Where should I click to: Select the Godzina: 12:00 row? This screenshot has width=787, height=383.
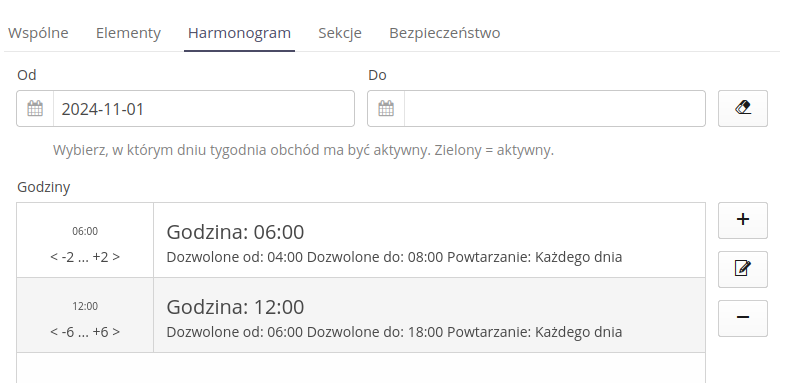[x=361, y=315]
